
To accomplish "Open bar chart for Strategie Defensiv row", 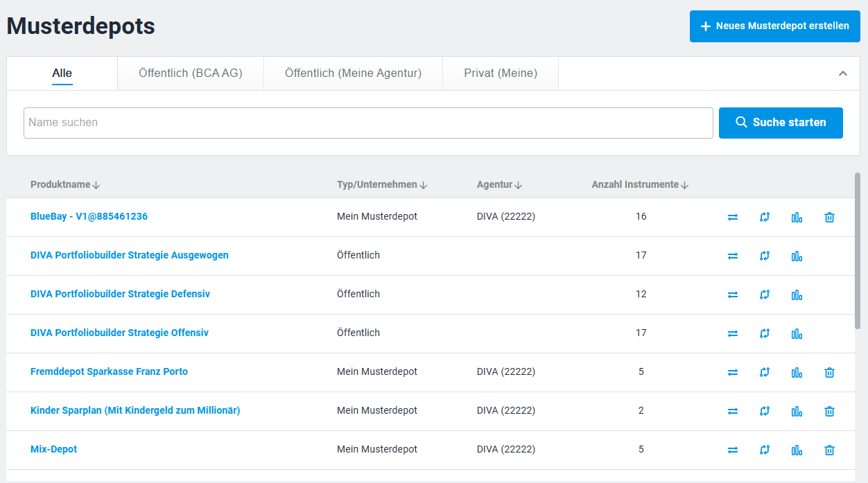I will click(x=797, y=295).
